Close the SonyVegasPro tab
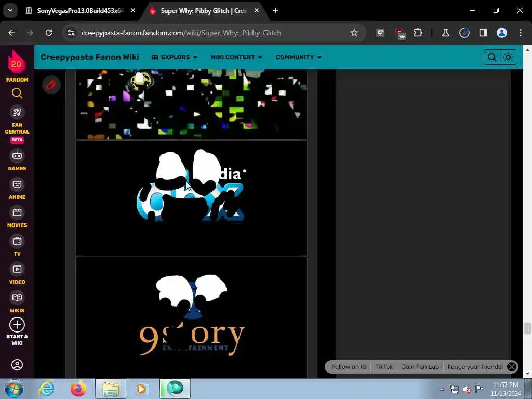Image resolution: width=532 pixels, height=399 pixels. point(133,10)
